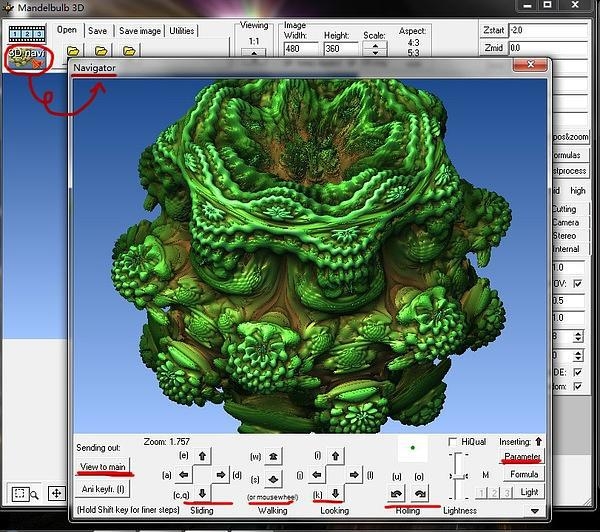The height and width of the screenshot is (532, 600).
Task: Enable the HiQual checkbox
Action: 454,441
